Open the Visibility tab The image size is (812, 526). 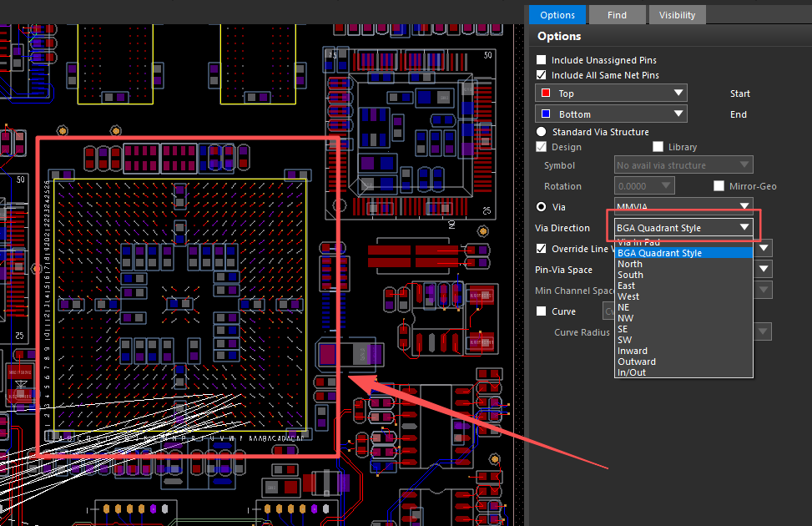coord(677,15)
